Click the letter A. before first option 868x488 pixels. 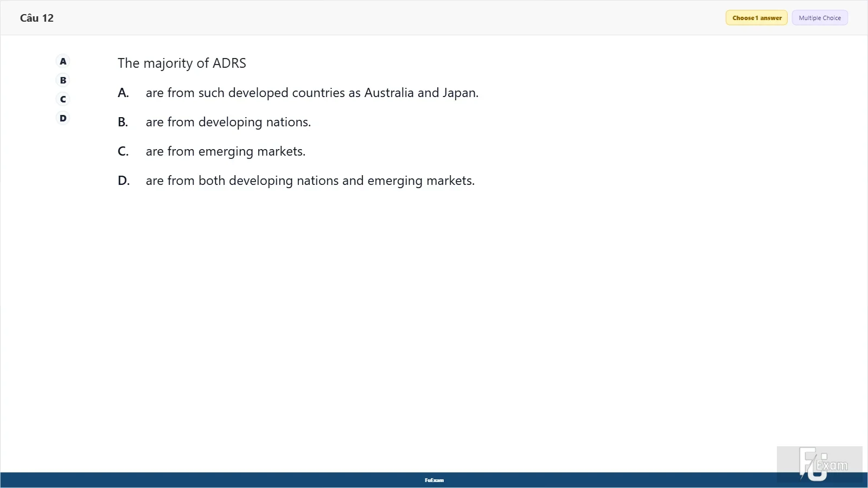[x=123, y=93]
